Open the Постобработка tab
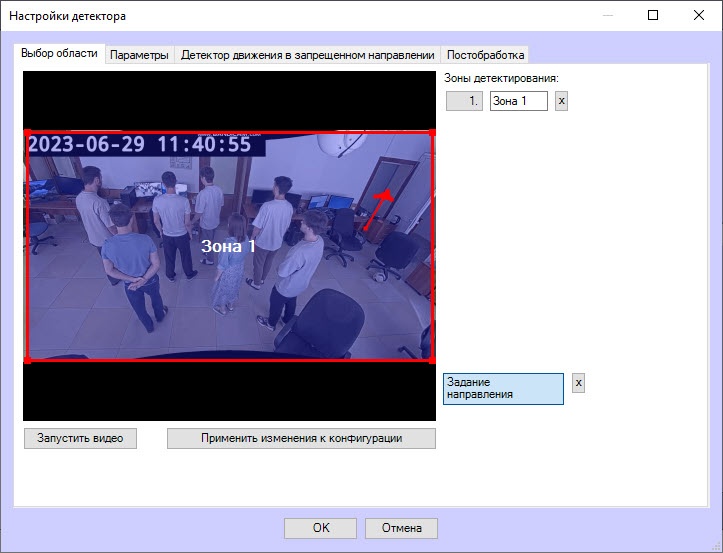Viewport: 723px width, 553px height. tap(485, 55)
